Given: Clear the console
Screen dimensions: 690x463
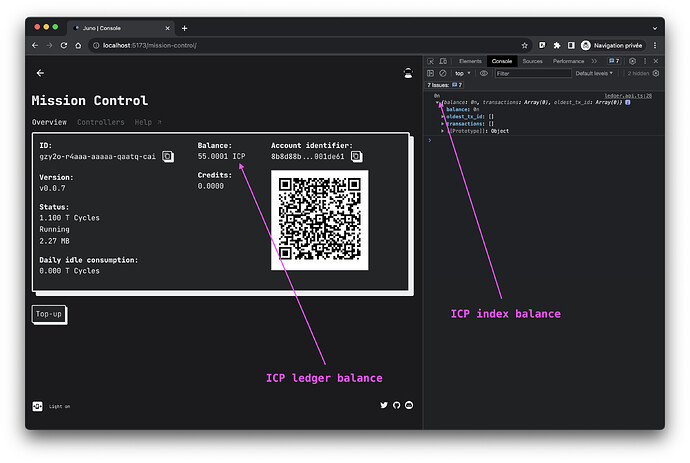Looking at the screenshot, I should (x=443, y=73).
